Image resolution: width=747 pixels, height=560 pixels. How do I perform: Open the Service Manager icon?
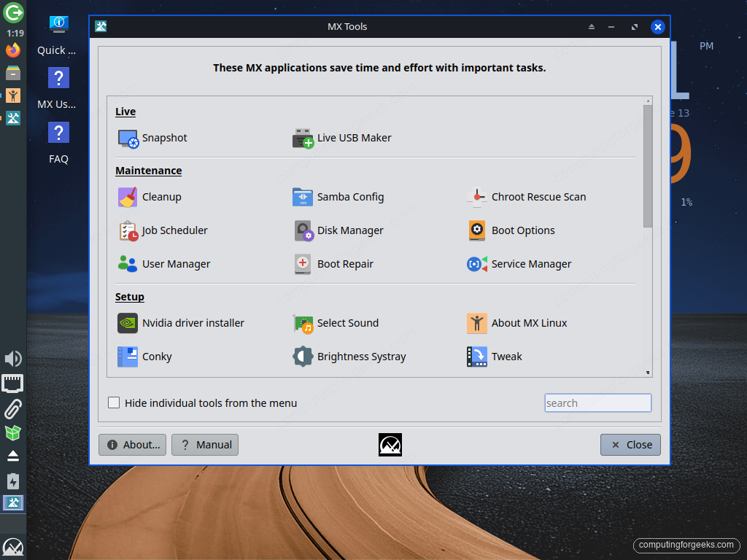click(477, 264)
